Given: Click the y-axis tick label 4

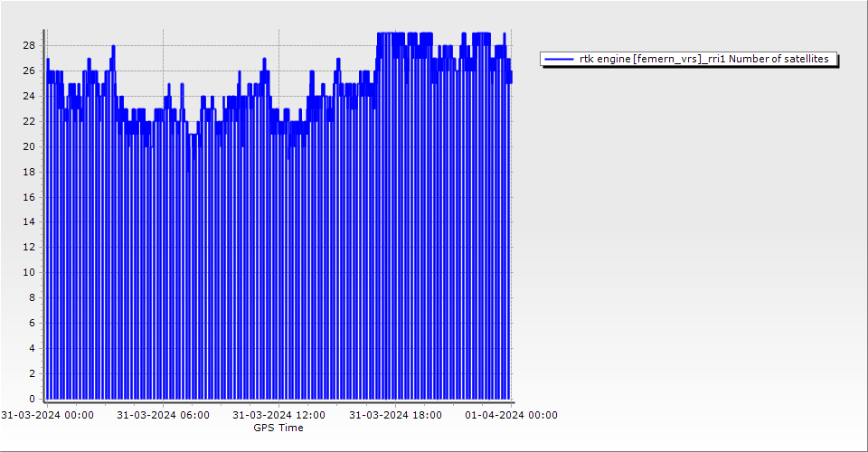Looking at the screenshot, I should pos(32,348).
